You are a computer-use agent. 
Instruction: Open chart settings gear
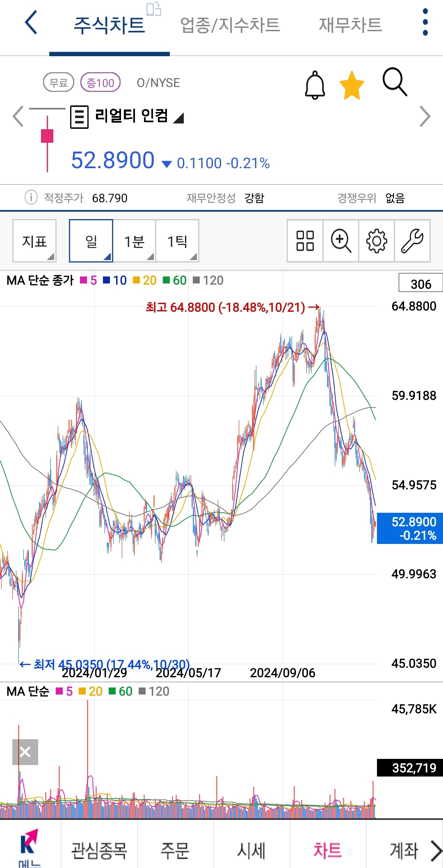tap(377, 241)
